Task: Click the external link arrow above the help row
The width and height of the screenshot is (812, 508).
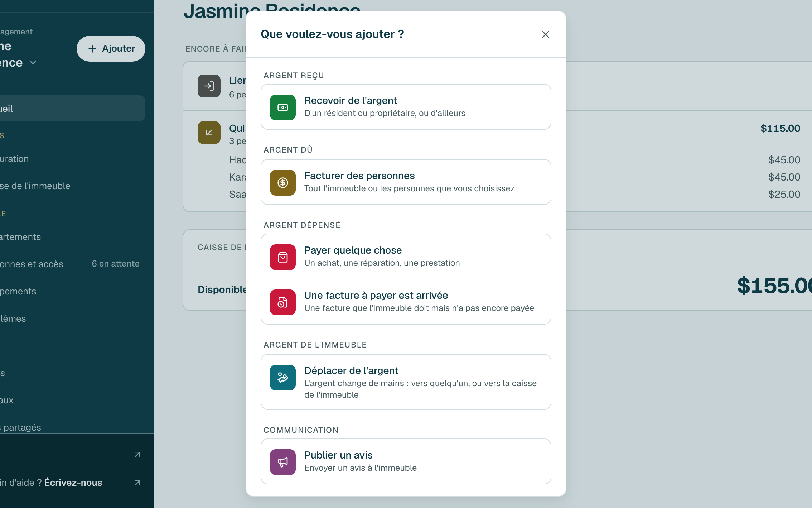Action: pyautogui.click(x=137, y=454)
